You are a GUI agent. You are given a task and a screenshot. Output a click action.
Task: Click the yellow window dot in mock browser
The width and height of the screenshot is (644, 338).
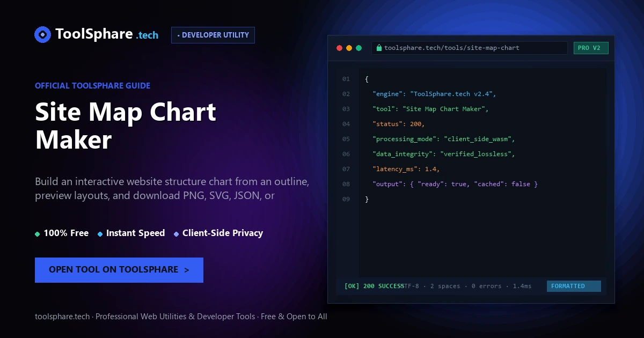click(349, 48)
